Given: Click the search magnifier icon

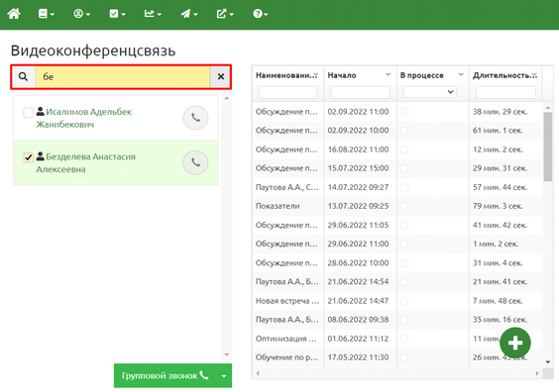Looking at the screenshot, I should click(x=23, y=76).
